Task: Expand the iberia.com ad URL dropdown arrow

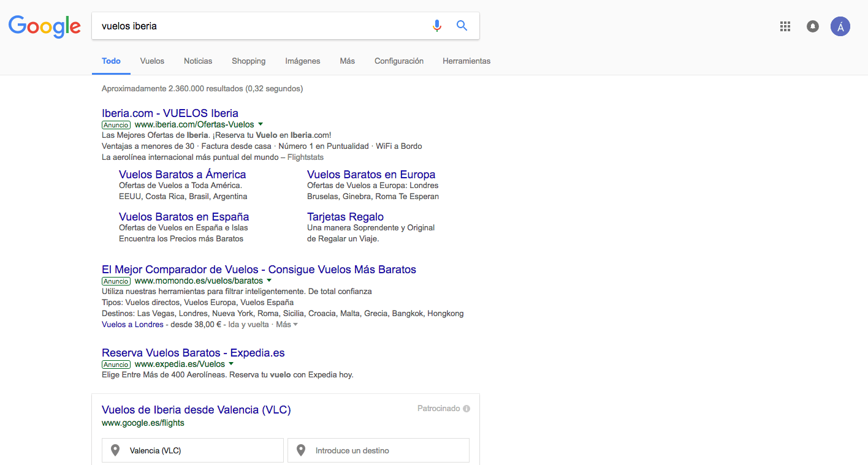Action: [x=261, y=124]
